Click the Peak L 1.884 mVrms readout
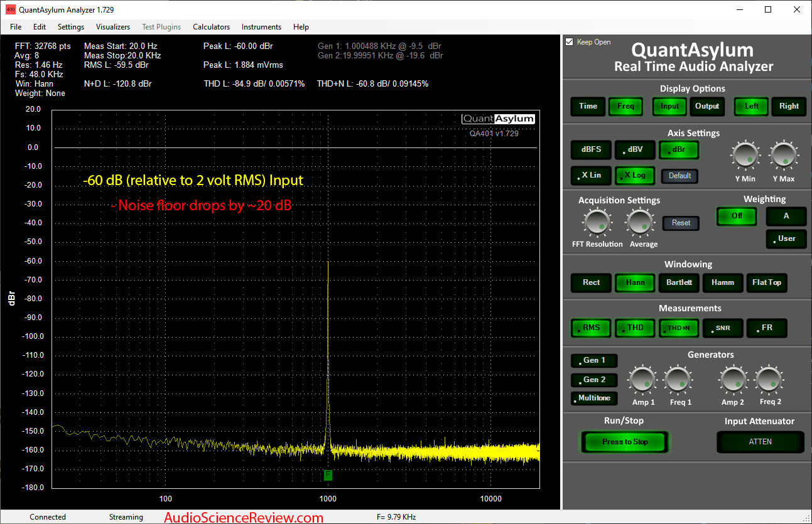The width and height of the screenshot is (812, 524). pos(243,65)
